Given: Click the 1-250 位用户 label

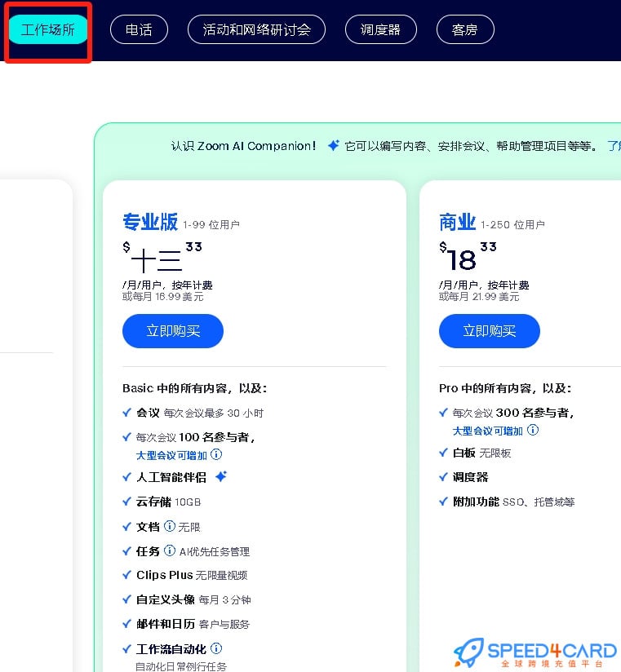Looking at the screenshot, I should pyautogui.click(x=512, y=224).
